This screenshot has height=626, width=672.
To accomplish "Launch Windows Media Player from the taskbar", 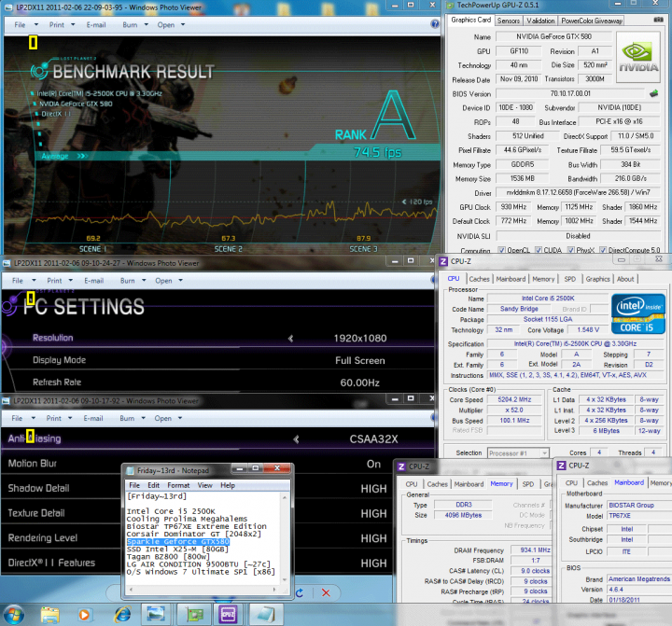I will pyautogui.click(x=84, y=615).
